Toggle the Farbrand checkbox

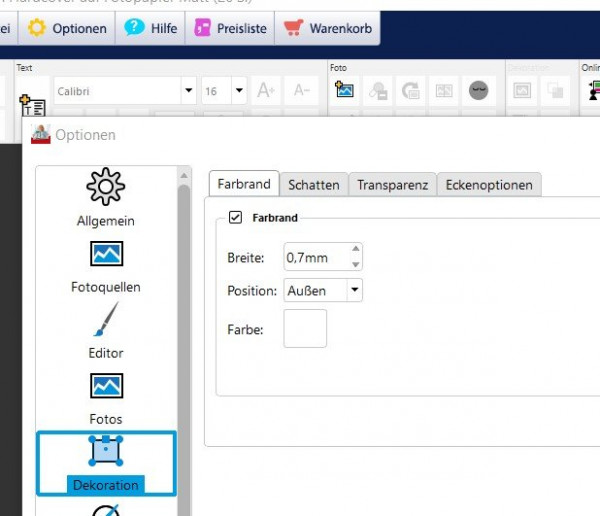click(x=235, y=217)
